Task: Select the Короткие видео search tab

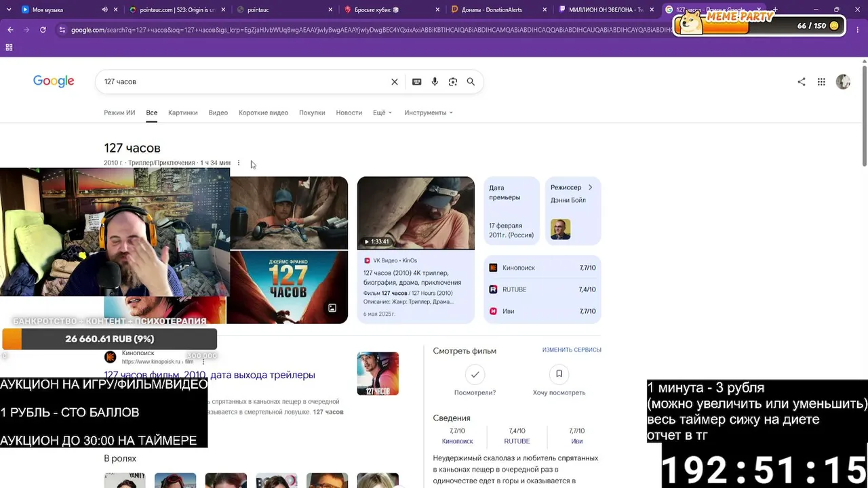Action: (263, 113)
